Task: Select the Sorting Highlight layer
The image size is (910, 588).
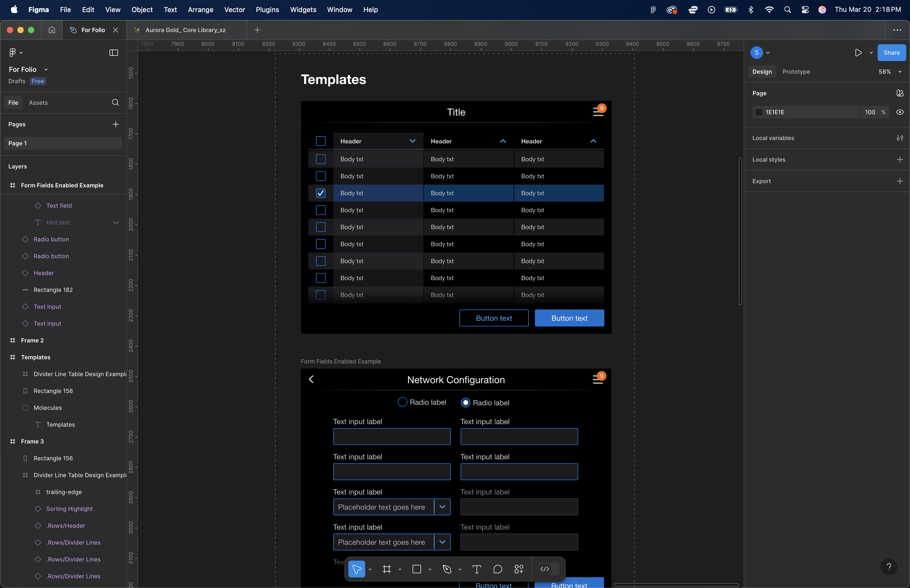Action: pos(70,509)
